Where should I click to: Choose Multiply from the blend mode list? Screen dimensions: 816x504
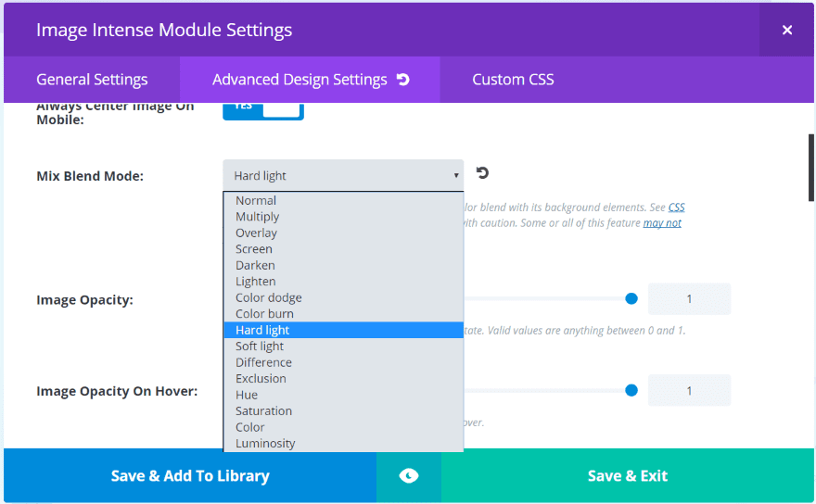[x=258, y=217]
